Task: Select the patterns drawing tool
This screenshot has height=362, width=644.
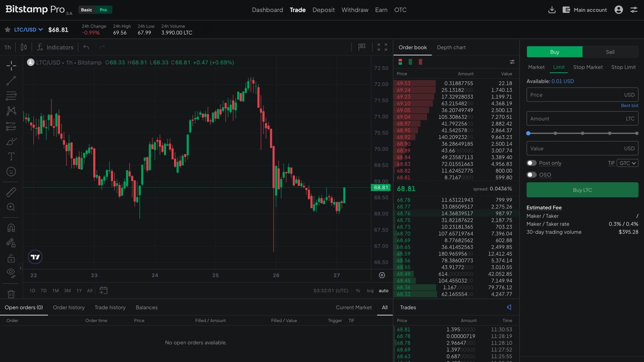Action: point(11,111)
